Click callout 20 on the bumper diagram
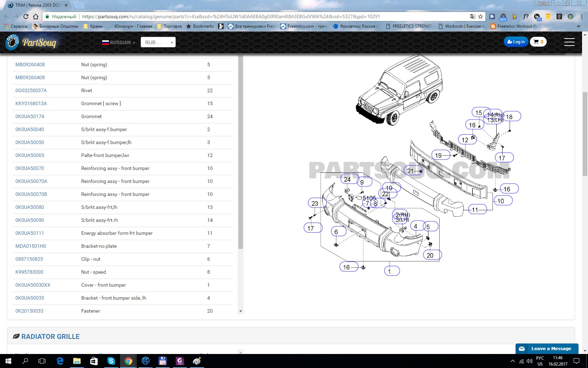Viewport: 588px width, 368px height. [x=432, y=255]
